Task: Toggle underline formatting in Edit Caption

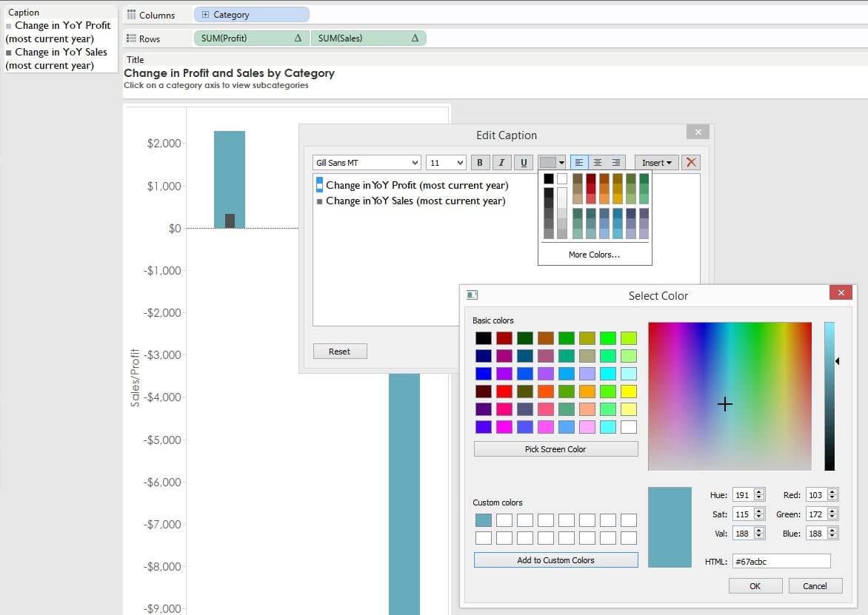Action: (524, 163)
